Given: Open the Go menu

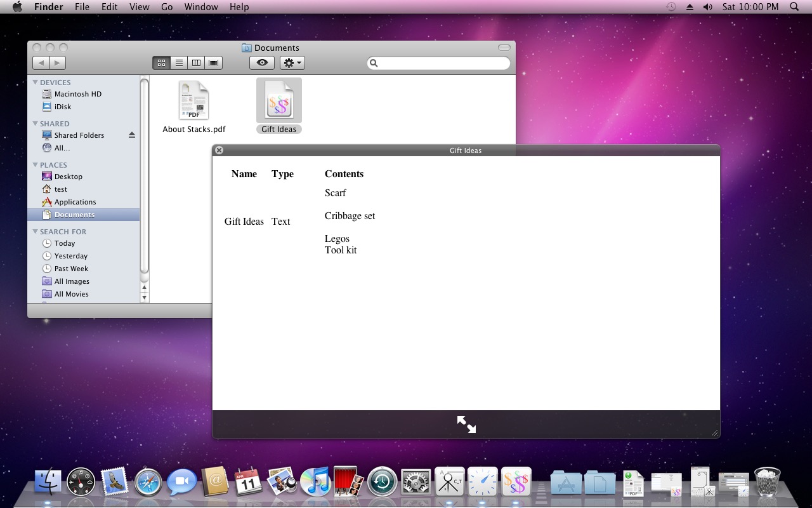Looking at the screenshot, I should point(167,7).
